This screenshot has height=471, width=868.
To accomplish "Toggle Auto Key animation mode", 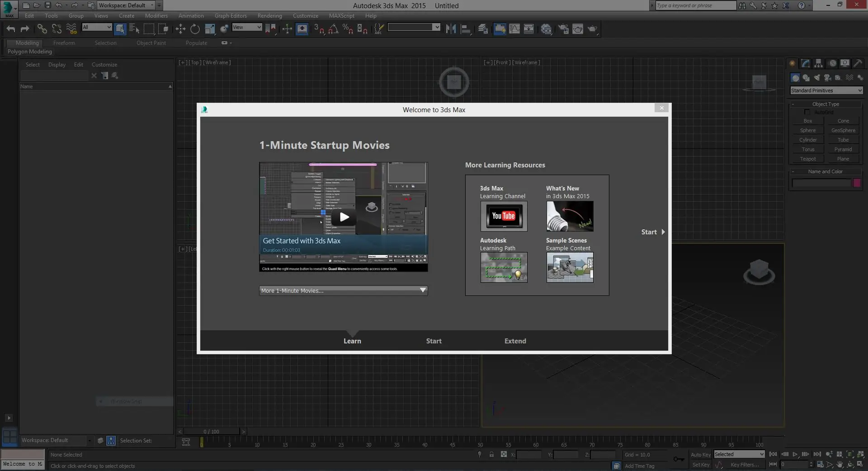I will pos(700,455).
